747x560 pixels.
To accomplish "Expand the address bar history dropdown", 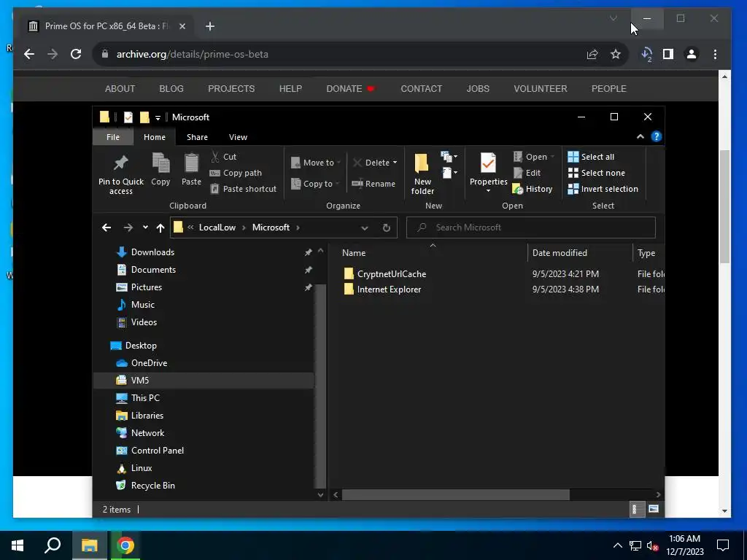I will coord(365,227).
